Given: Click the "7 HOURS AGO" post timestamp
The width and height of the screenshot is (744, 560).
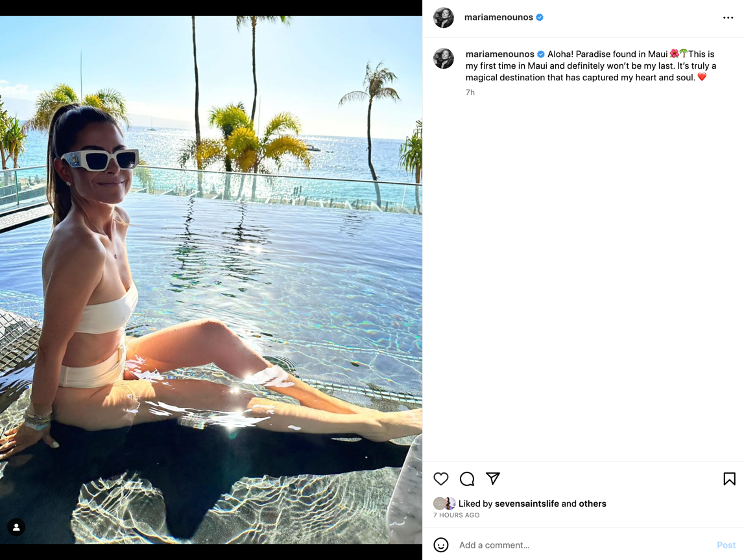Looking at the screenshot, I should (x=456, y=515).
